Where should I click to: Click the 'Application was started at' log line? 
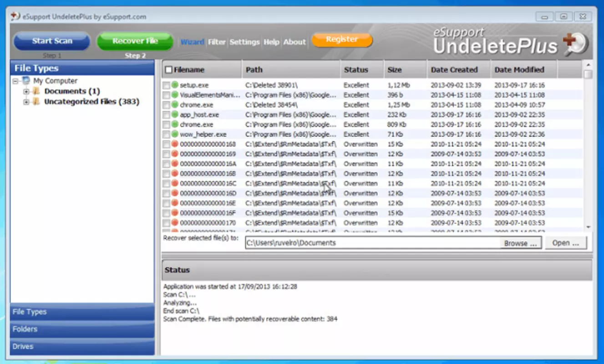click(230, 287)
